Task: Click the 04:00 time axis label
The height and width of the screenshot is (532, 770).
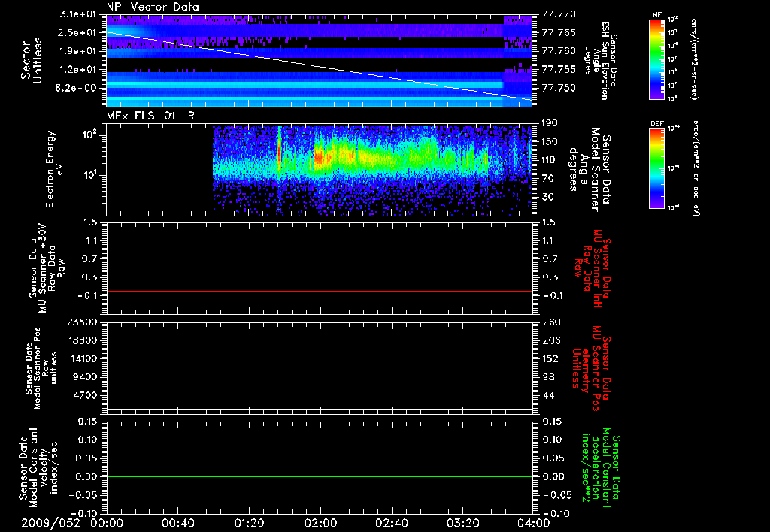Action: (x=534, y=523)
